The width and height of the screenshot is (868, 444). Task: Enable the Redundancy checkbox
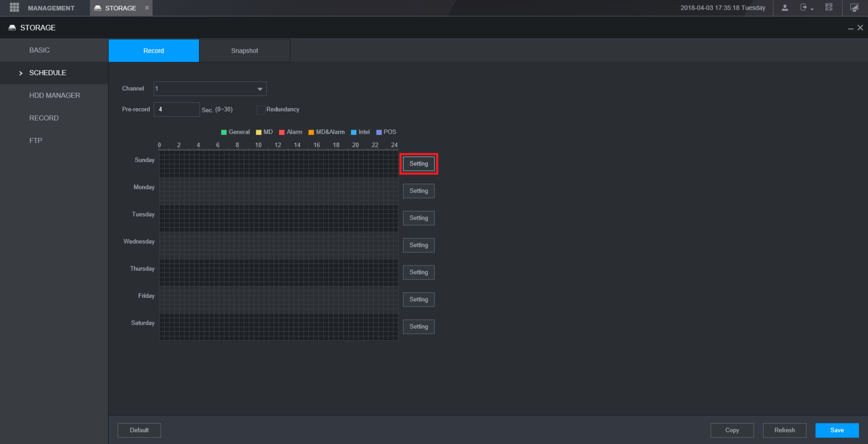pyautogui.click(x=261, y=110)
